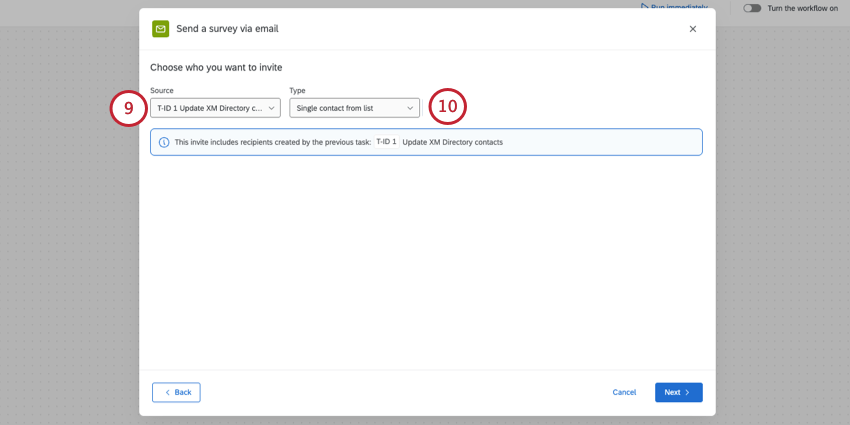Open the Type dropdown
Viewport: 850px width, 425px height.
point(354,108)
